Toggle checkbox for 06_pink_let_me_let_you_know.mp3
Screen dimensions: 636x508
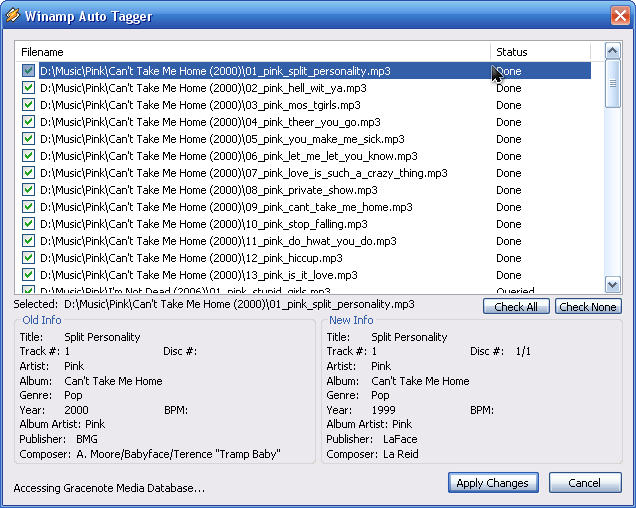(28, 156)
